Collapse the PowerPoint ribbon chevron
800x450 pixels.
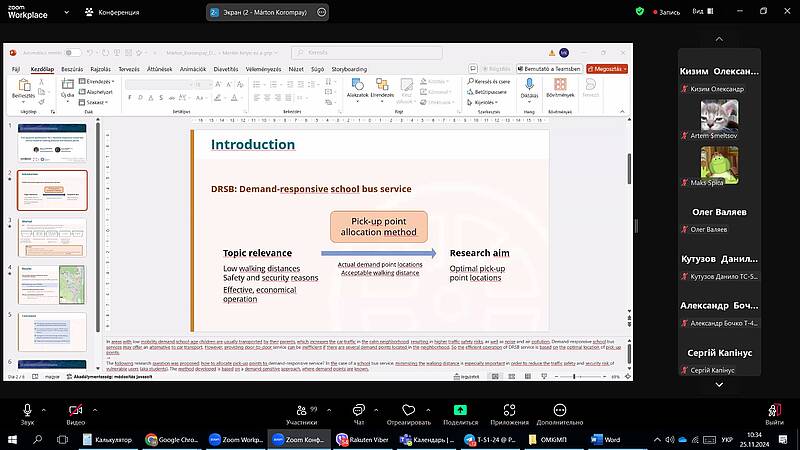click(x=622, y=112)
